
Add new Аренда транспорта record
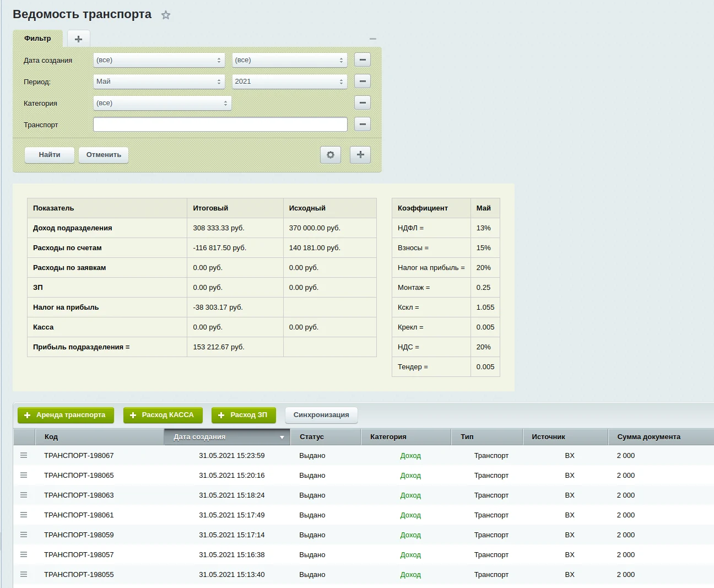(66, 415)
